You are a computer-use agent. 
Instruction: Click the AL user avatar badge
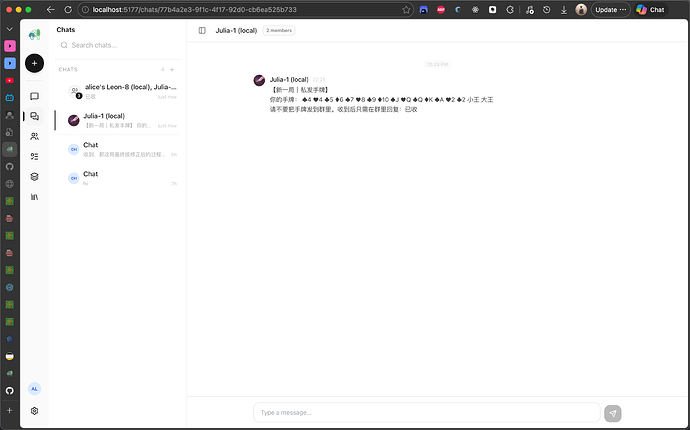[x=34, y=389]
